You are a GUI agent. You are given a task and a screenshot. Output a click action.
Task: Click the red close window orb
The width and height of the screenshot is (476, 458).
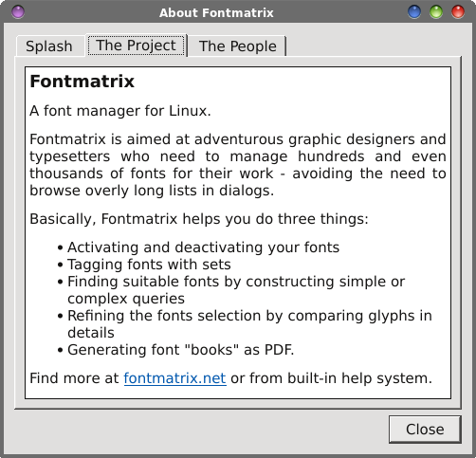[458, 12]
